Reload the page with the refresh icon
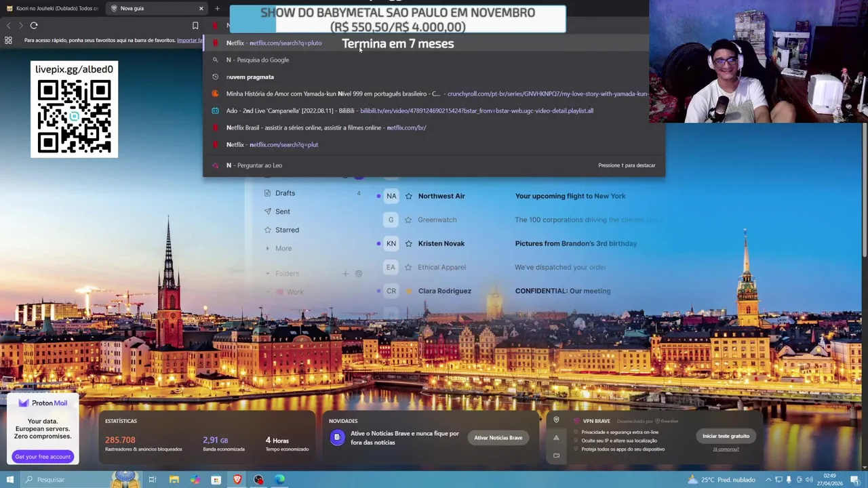This screenshot has width=868, height=488. pos(34,25)
